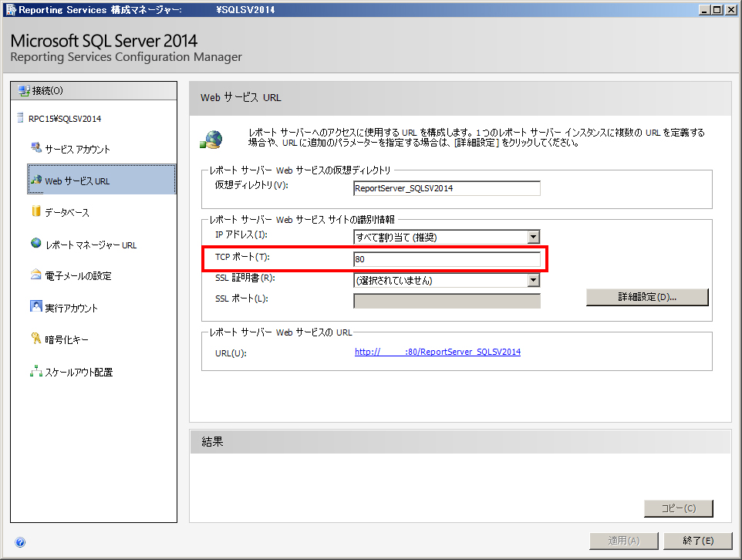The image size is (742, 560).
Task: Open the レポート マネージャー URL page
Action: 91,245
